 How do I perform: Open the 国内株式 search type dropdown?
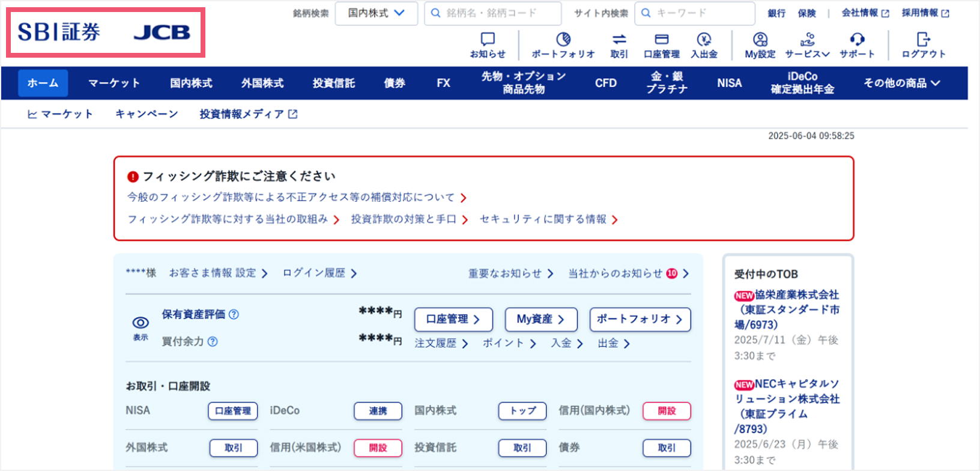[x=377, y=13]
